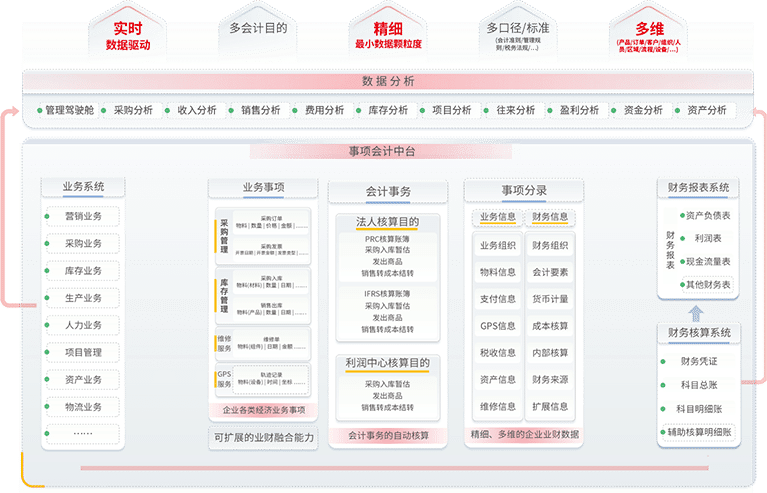The height and width of the screenshot is (493, 767).
Task: Click the GPS信息 entry box
Action: (x=498, y=326)
